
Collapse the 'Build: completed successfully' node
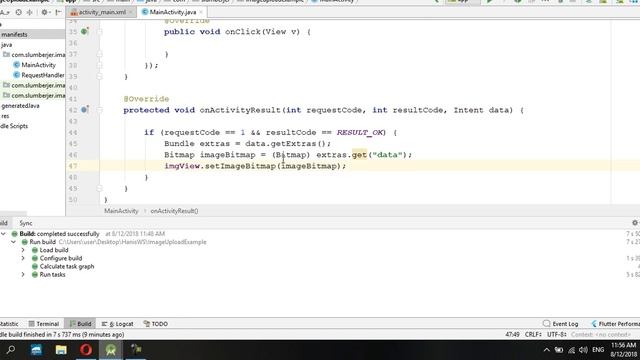(x=3, y=234)
